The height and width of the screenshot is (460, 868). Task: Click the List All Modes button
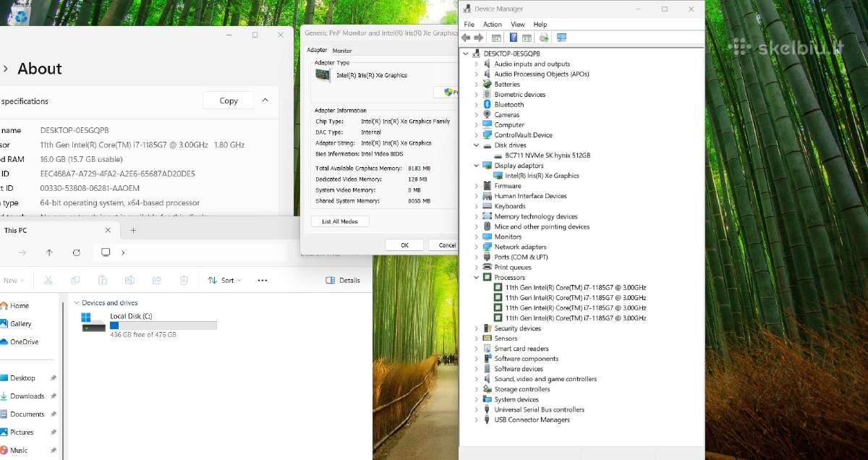point(340,221)
